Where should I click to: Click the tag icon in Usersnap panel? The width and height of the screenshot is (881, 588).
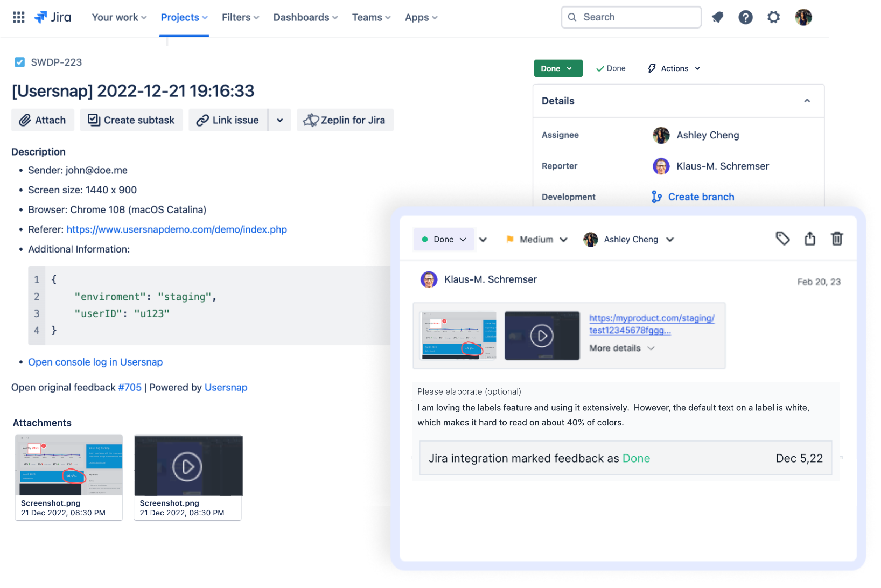pos(782,239)
